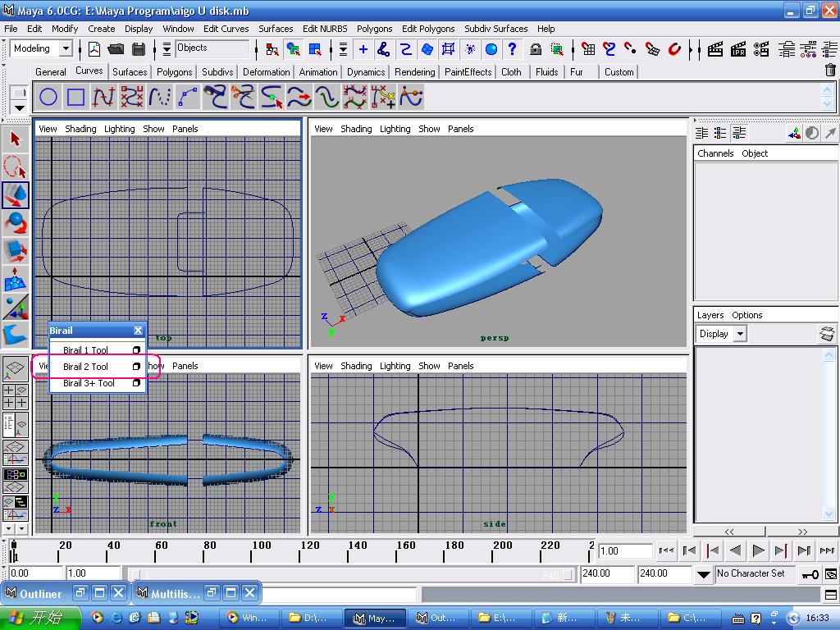Screen dimensions: 840x630
Task: Open Birail 1 Tool option box
Action: pyautogui.click(x=136, y=349)
